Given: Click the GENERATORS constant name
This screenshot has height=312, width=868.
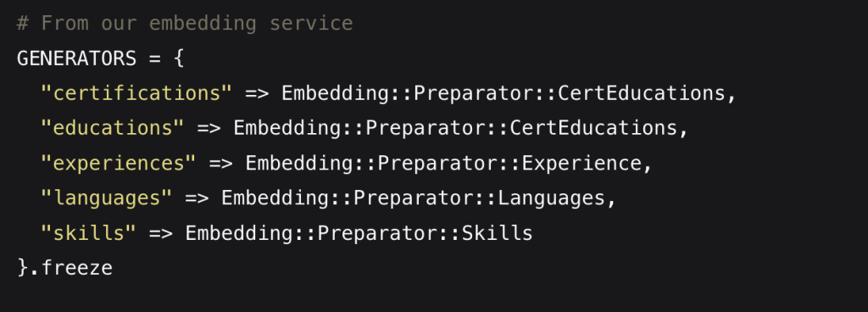Looking at the screenshot, I should 76,58.
